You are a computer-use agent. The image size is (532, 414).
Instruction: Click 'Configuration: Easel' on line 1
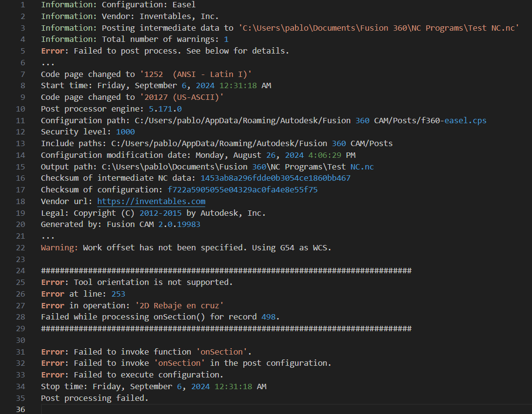pyautogui.click(x=149, y=5)
